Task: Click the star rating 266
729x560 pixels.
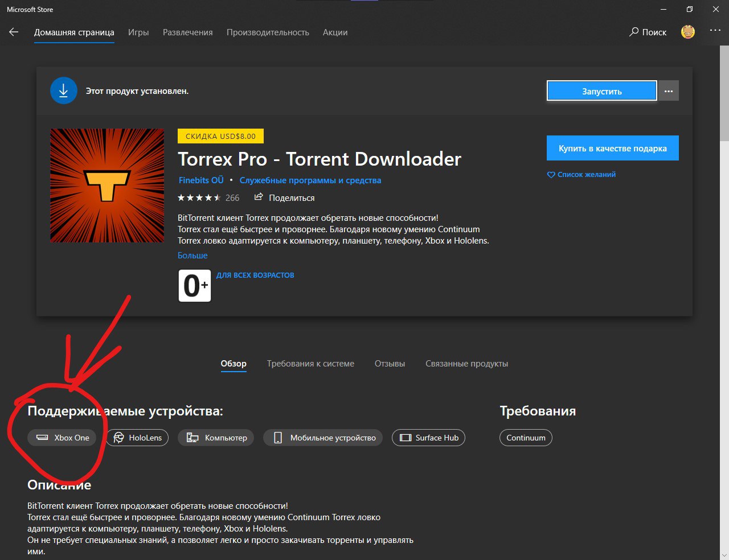Action: (x=208, y=197)
